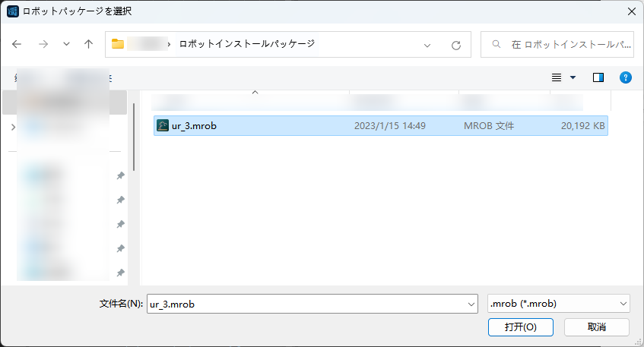Go forward with the right arrow
The width and height of the screenshot is (644, 347).
43,44
